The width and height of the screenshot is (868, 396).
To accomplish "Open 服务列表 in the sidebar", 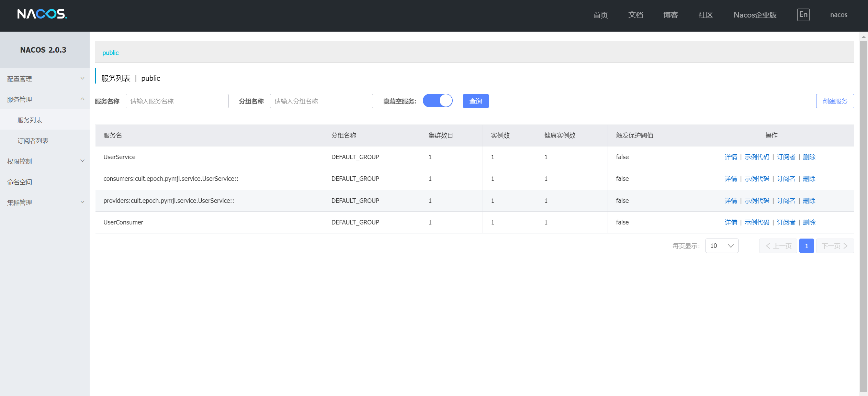I will coord(45,120).
